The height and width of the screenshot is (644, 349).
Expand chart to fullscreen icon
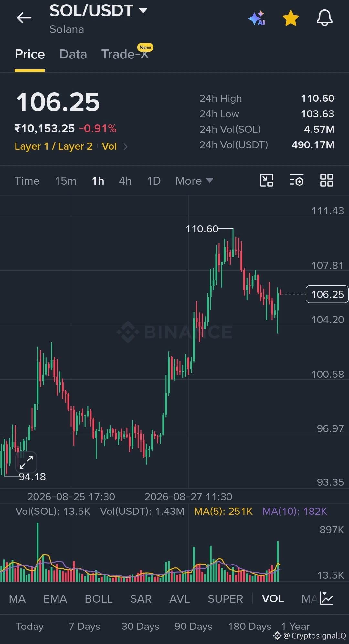pyautogui.click(x=26, y=462)
